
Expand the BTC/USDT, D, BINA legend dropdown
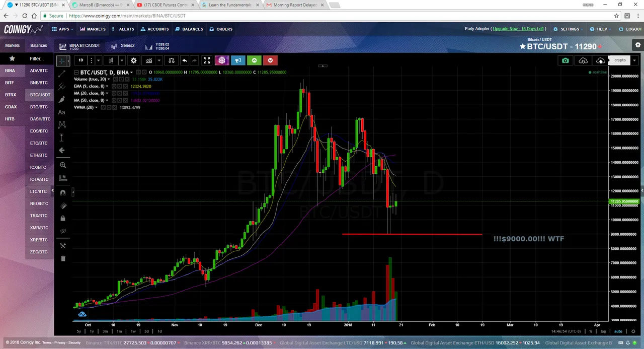(x=131, y=73)
